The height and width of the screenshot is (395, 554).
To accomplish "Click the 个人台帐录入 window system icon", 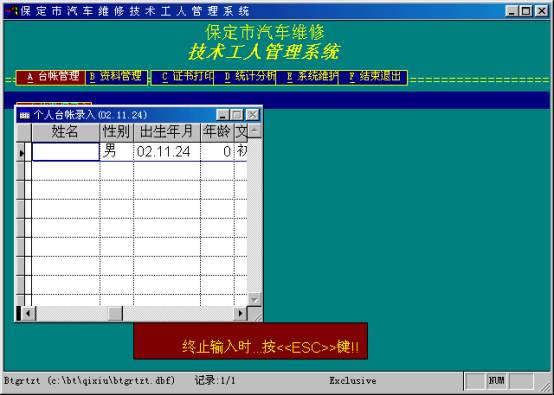I will click(x=25, y=115).
